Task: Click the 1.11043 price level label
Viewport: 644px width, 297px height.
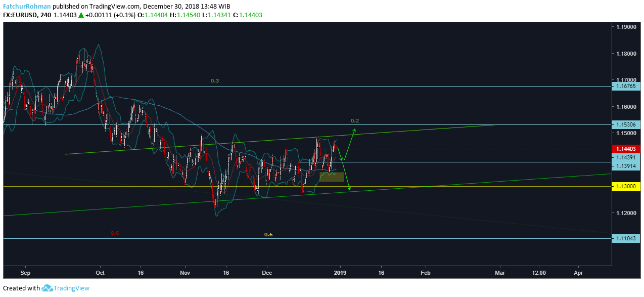Action: coord(626,238)
